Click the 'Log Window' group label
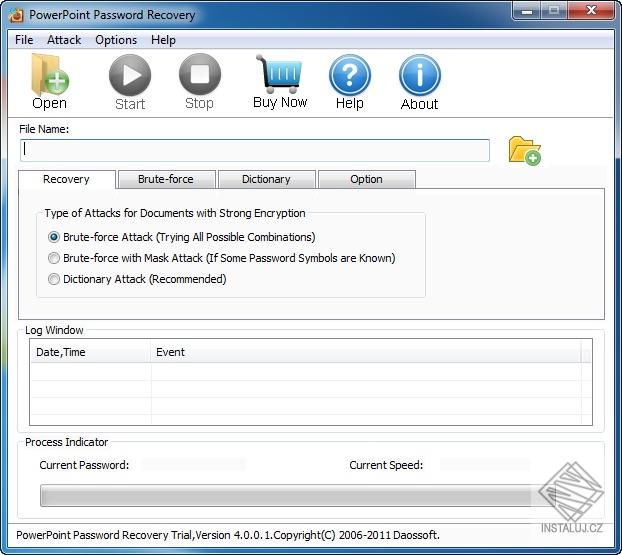The width and height of the screenshot is (622, 555). click(54, 330)
